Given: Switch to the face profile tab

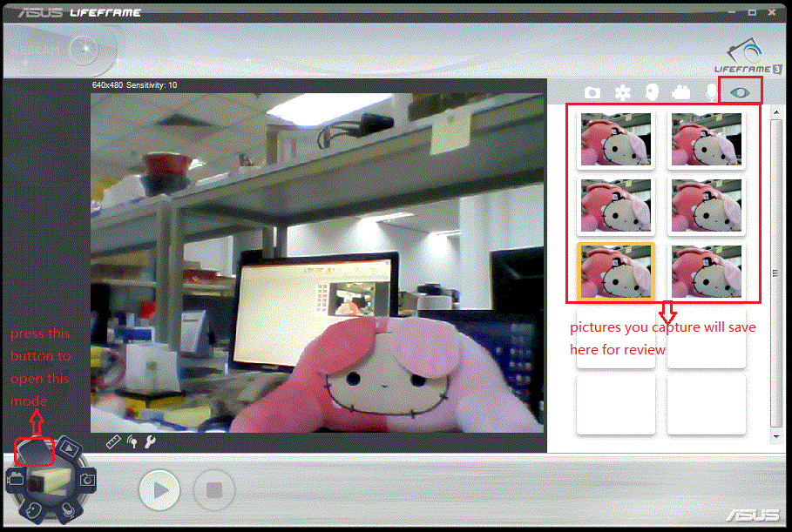Looking at the screenshot, I should (x=652, y=92).
